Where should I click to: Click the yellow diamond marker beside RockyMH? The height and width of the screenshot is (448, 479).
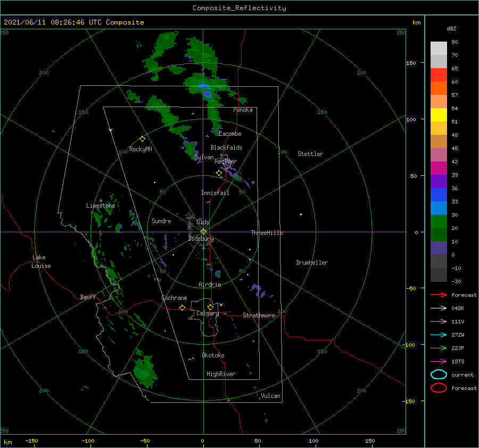pyautogui.click(x=142, y=139)
